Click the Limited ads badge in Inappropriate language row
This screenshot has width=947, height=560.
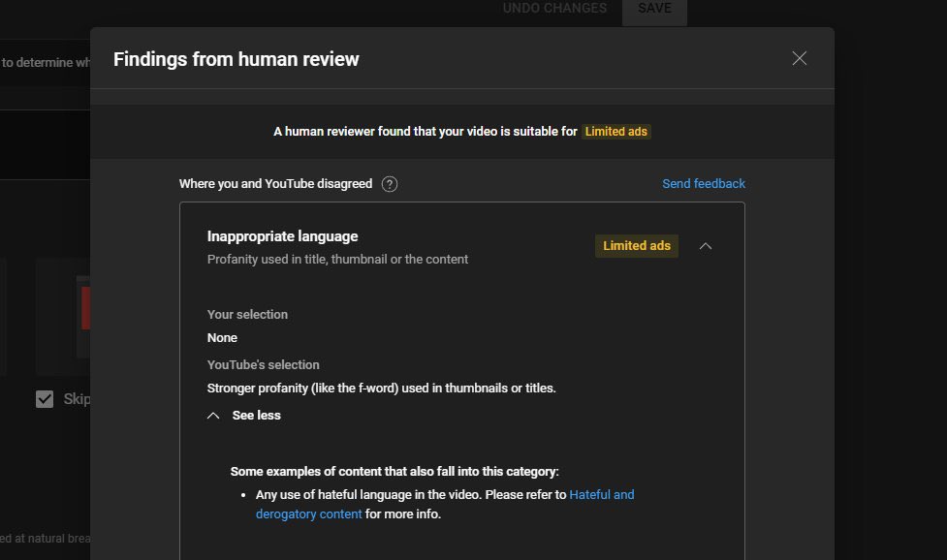click(x=637, y=245)
